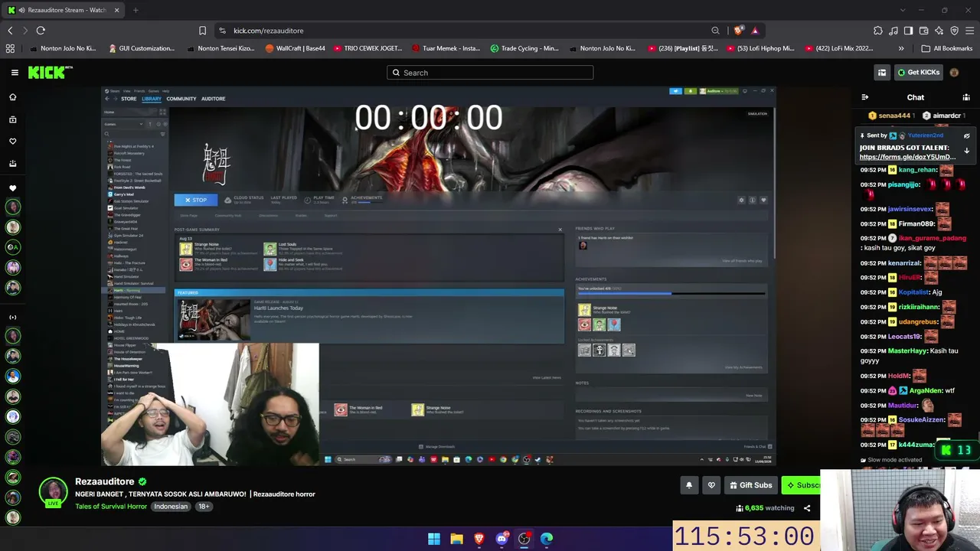Open the chat users list icon

click(x=966, y=97)
